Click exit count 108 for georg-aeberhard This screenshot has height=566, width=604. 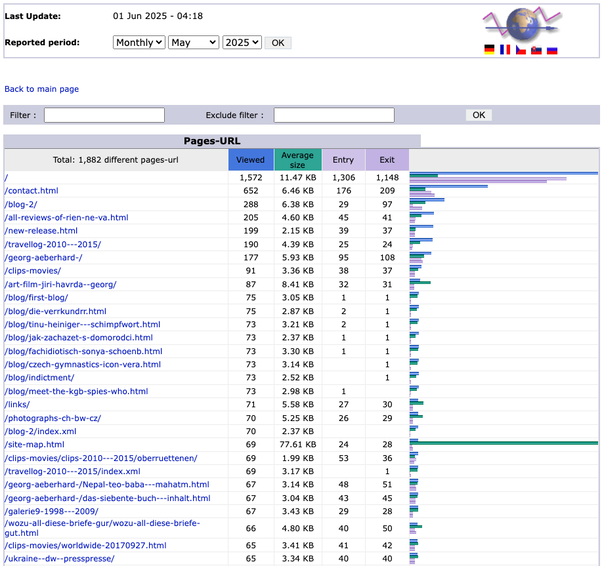tap(387, 257)
